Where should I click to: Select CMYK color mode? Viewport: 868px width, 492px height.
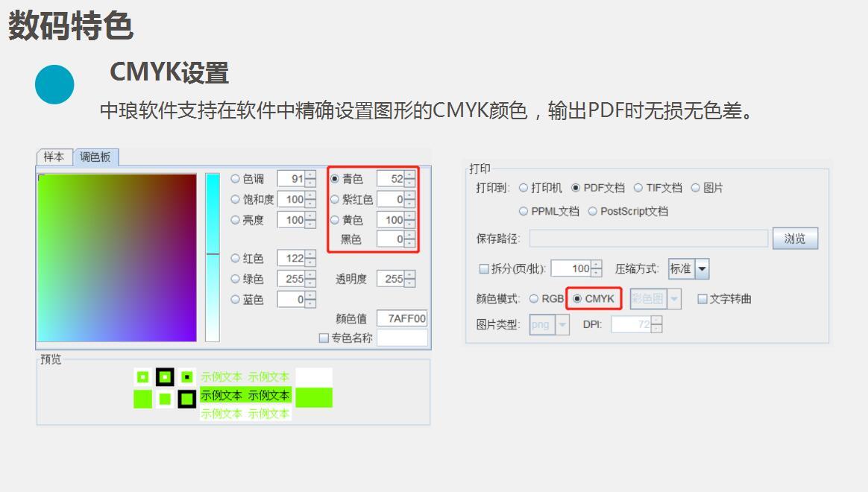(x=577, y=299)
